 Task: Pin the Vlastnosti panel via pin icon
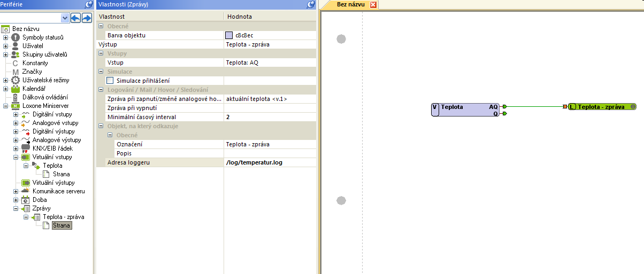pos(311,4)
